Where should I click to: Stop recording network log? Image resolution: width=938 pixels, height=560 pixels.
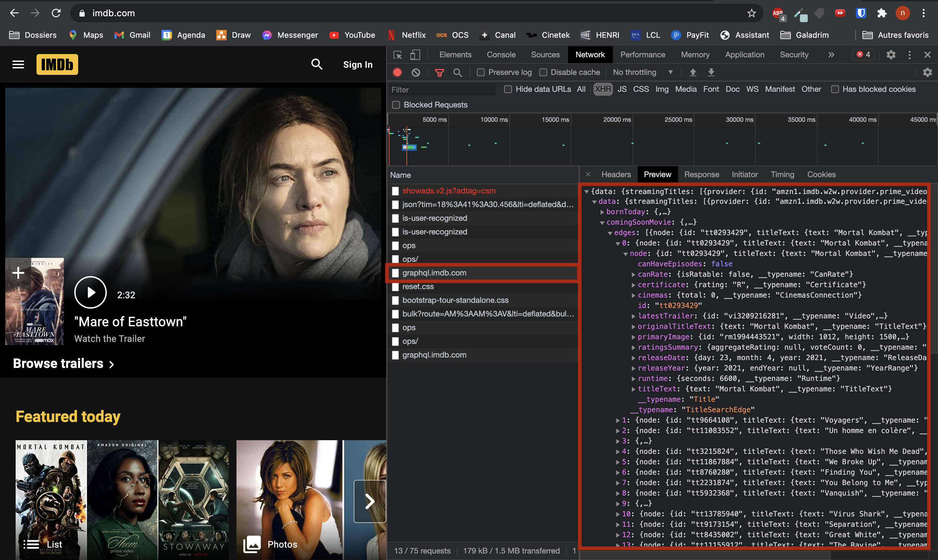[397, 72]
